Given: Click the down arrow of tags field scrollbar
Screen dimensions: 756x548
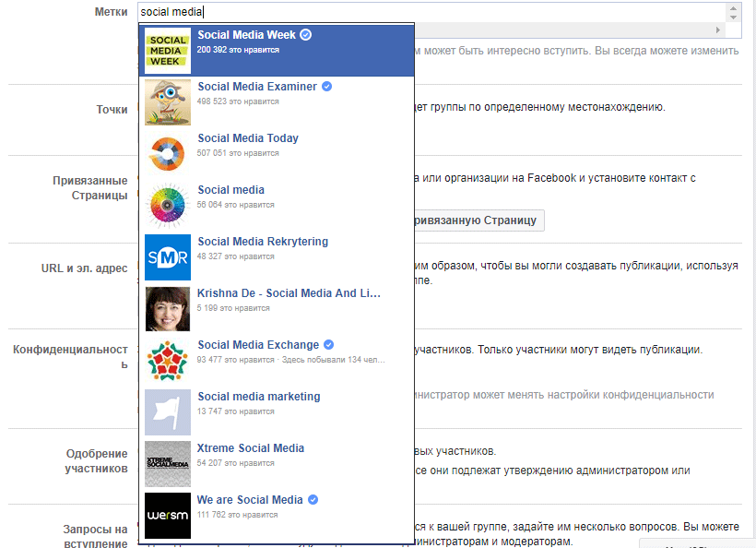Looking at the screenshot, I should pos(733,18).
